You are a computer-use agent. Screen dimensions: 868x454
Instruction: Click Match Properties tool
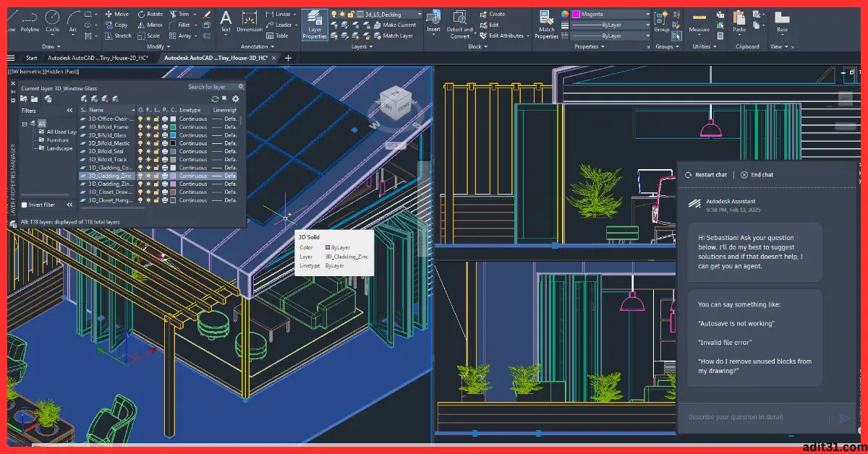(x=547, y=24)
